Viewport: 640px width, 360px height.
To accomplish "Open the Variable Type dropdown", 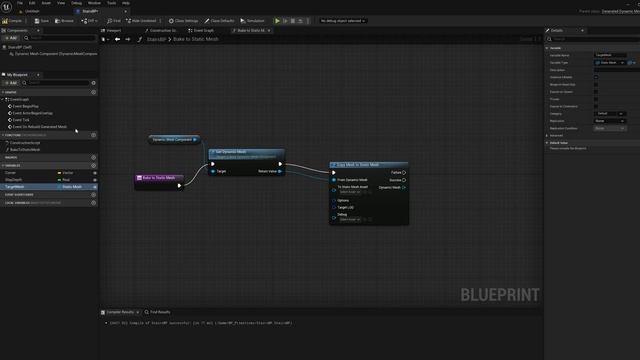I will tap(610, 63).
